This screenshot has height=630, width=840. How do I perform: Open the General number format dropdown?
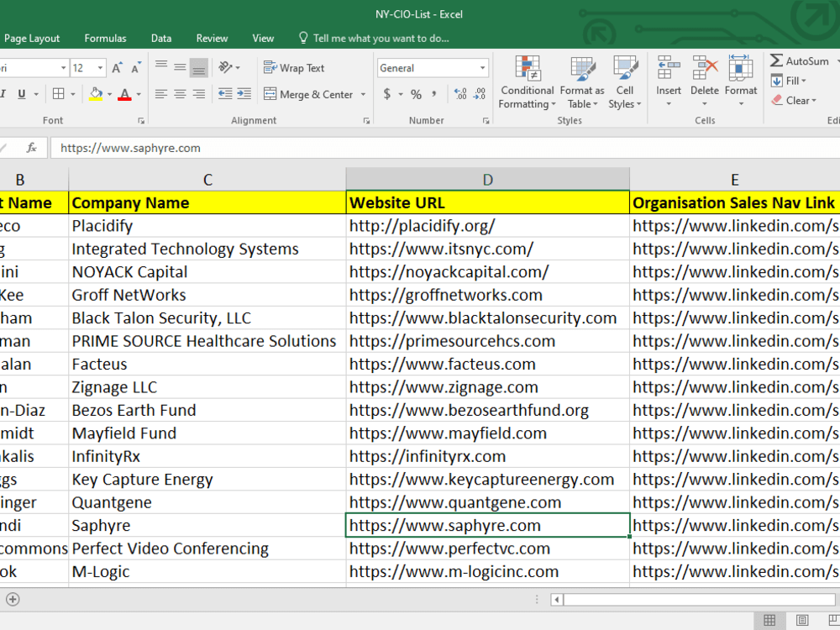click(482, 68)
